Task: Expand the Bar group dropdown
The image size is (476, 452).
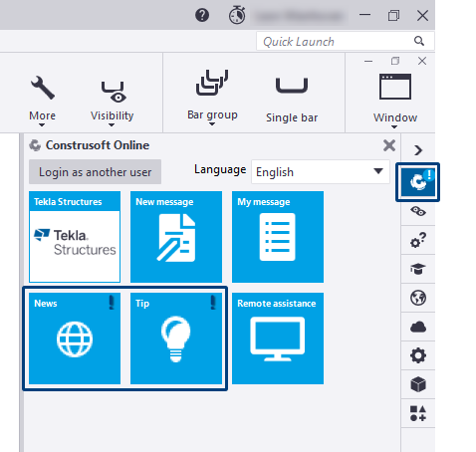Action: tap(212, 99)
